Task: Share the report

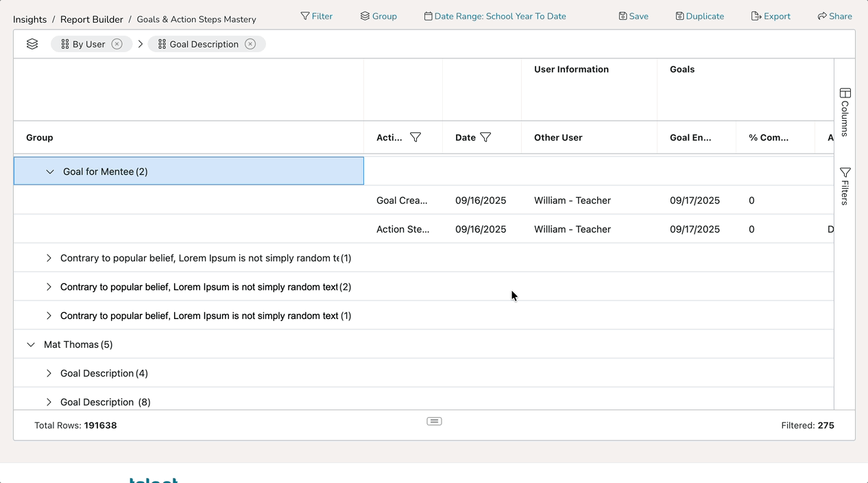Action: tap(834, 16)
